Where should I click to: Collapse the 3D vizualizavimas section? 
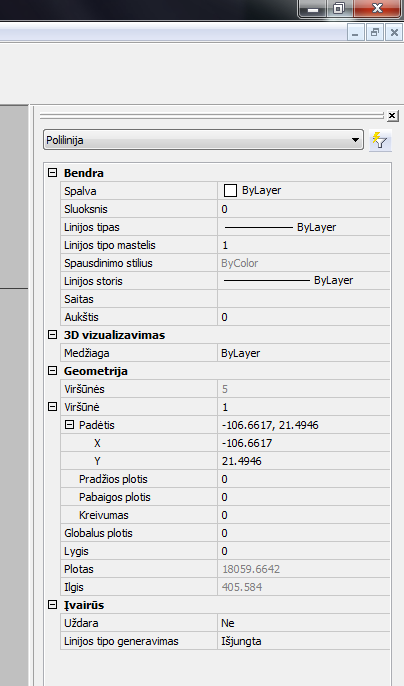click(x=53, y=335)
